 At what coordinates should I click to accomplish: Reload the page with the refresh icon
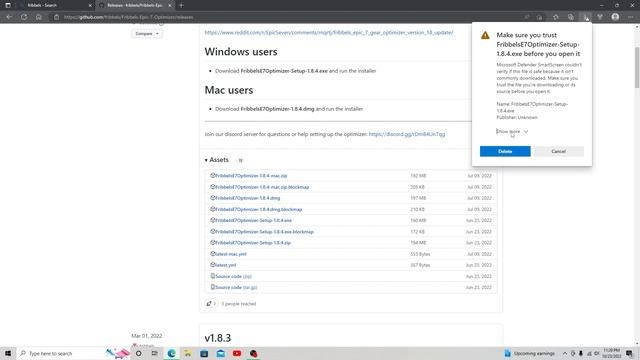24,17
